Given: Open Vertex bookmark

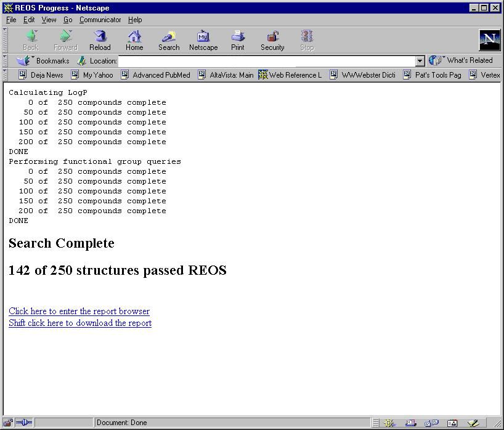Looking at the screenshot, I should coord(484,75).
